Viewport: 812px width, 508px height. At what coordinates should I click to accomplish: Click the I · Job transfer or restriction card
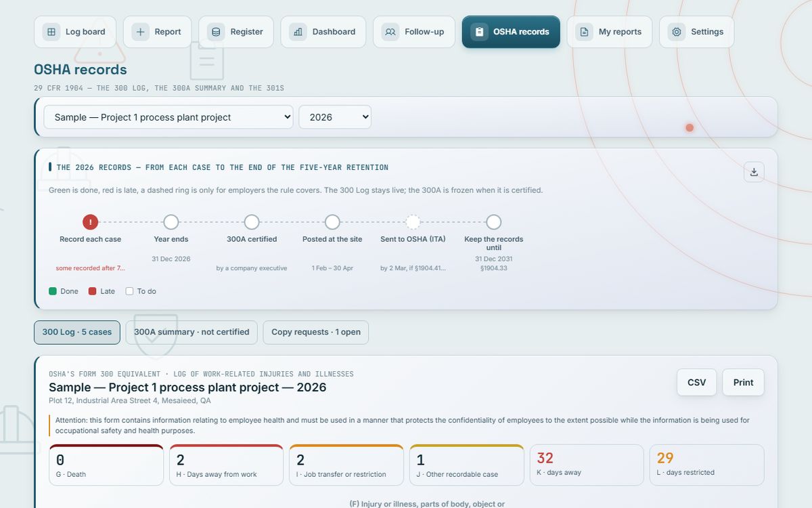click(x=346, y=465)
